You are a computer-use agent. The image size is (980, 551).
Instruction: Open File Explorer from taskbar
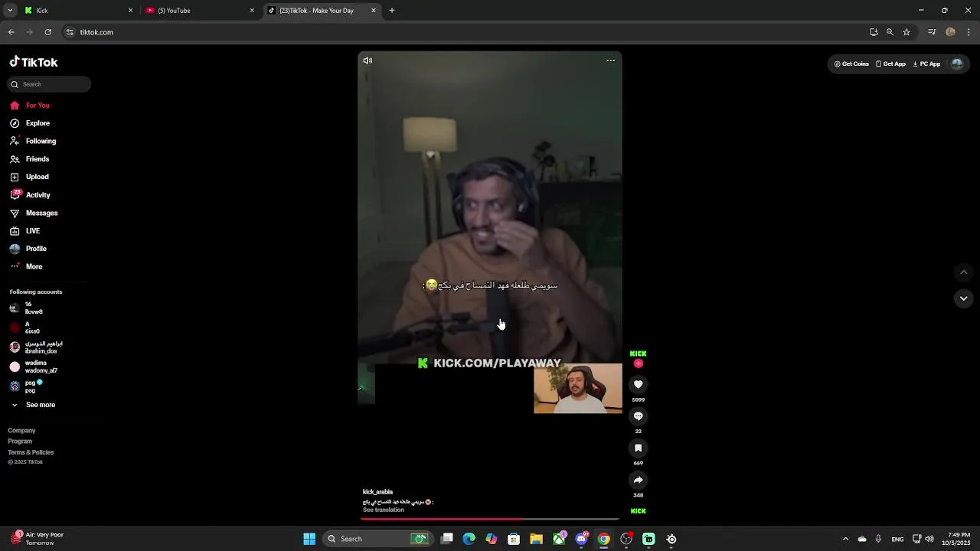[x=536, y=539]
